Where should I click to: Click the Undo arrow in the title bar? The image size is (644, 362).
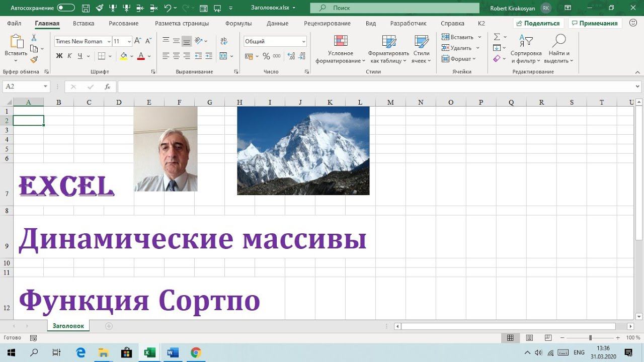[168, 8]
